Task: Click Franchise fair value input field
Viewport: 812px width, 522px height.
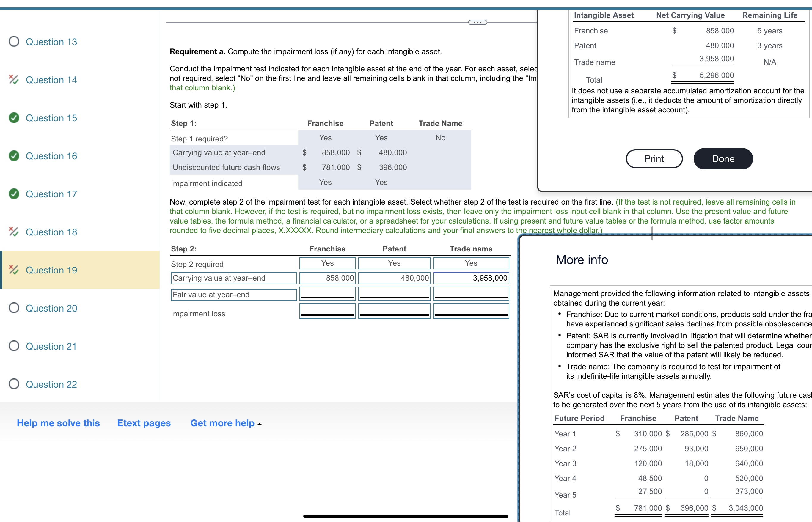Action: (327, 293)
